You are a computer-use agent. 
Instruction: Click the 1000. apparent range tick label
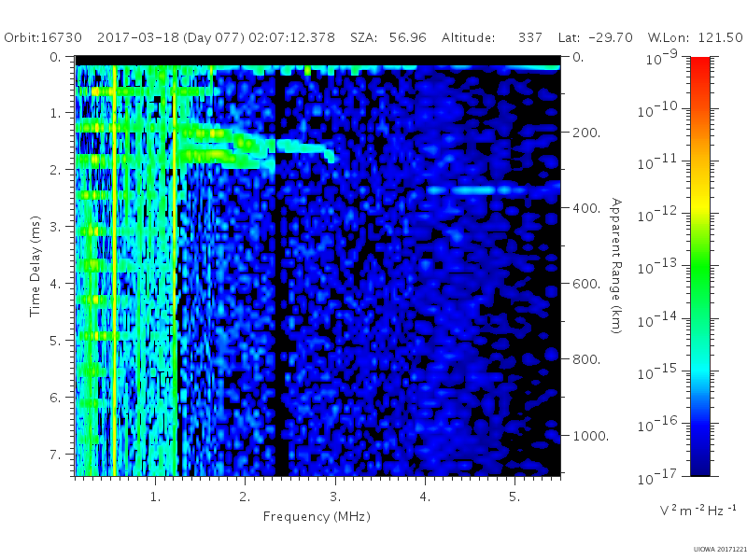click(590, 436)
